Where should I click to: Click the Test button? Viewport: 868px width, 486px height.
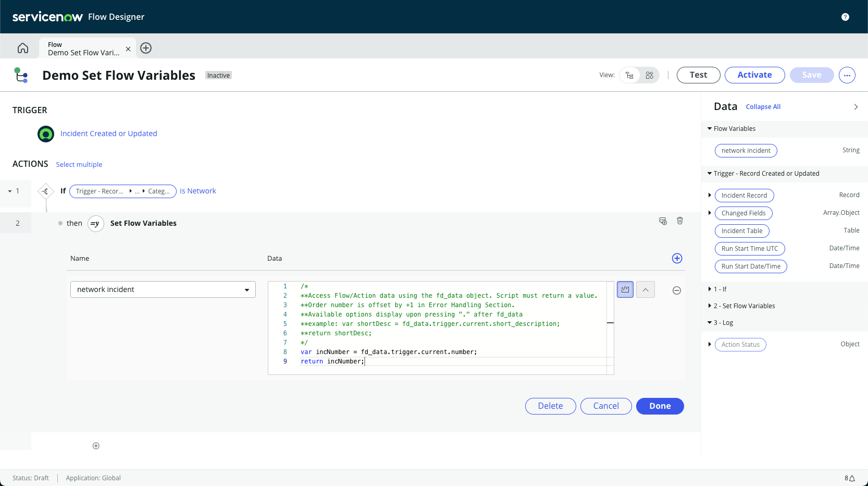point(698,75)
